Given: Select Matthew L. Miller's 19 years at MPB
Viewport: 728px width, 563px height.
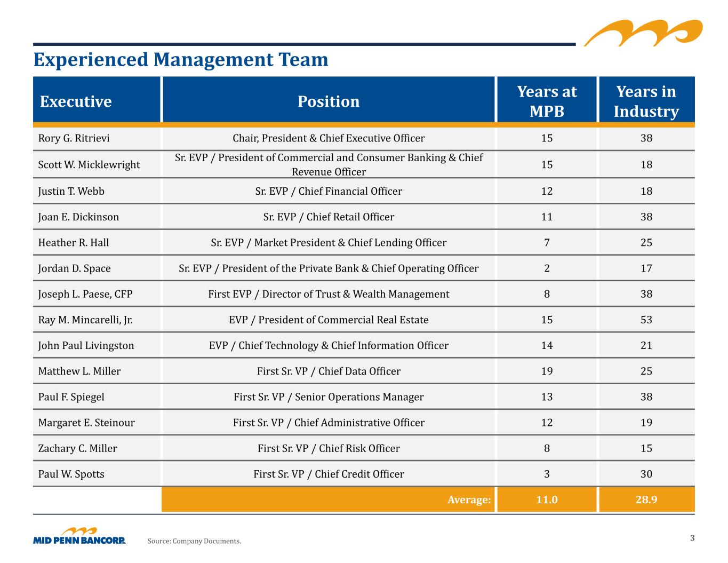Looking at the screenshot, I should pyautogui.click(x=547, y=371).
